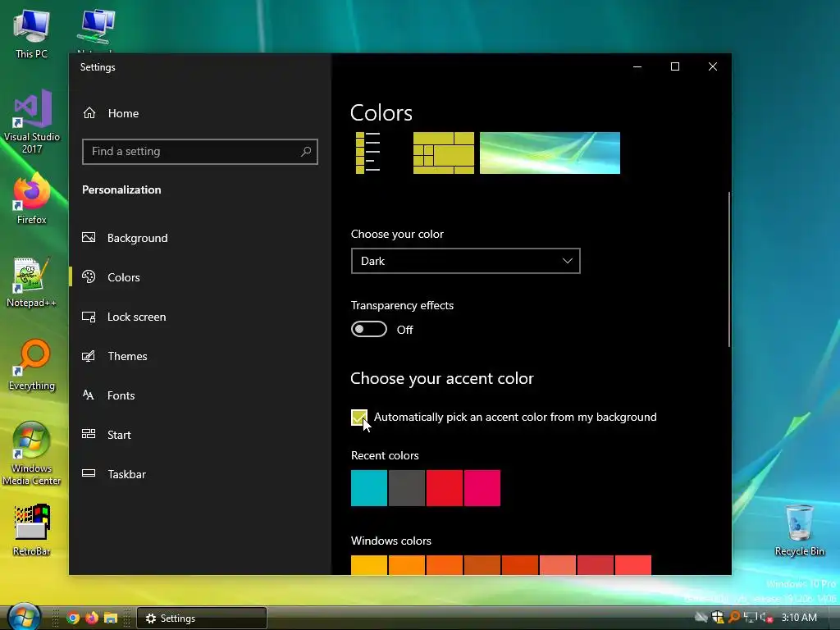
Task: Open Lock screen settings
Action: [x=125, y=317]
